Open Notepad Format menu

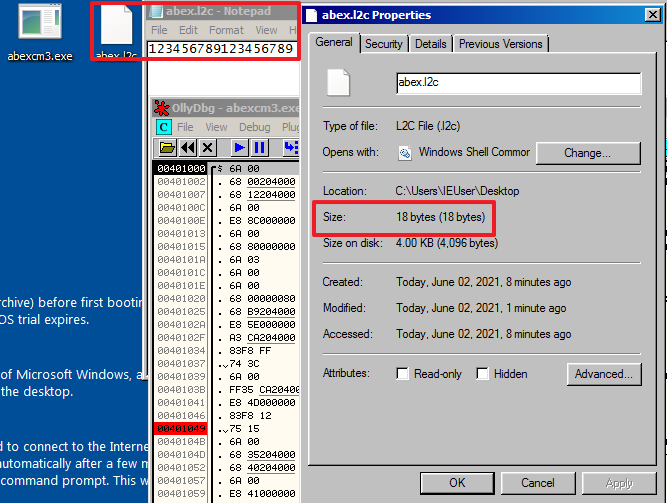click(226, 30)
